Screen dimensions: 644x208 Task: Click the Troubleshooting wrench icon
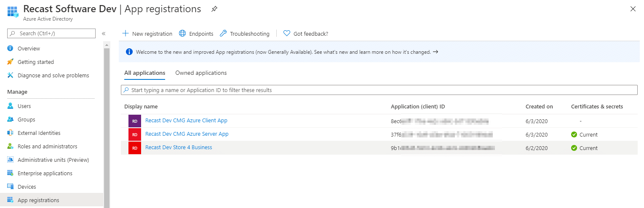coord(223,34)
